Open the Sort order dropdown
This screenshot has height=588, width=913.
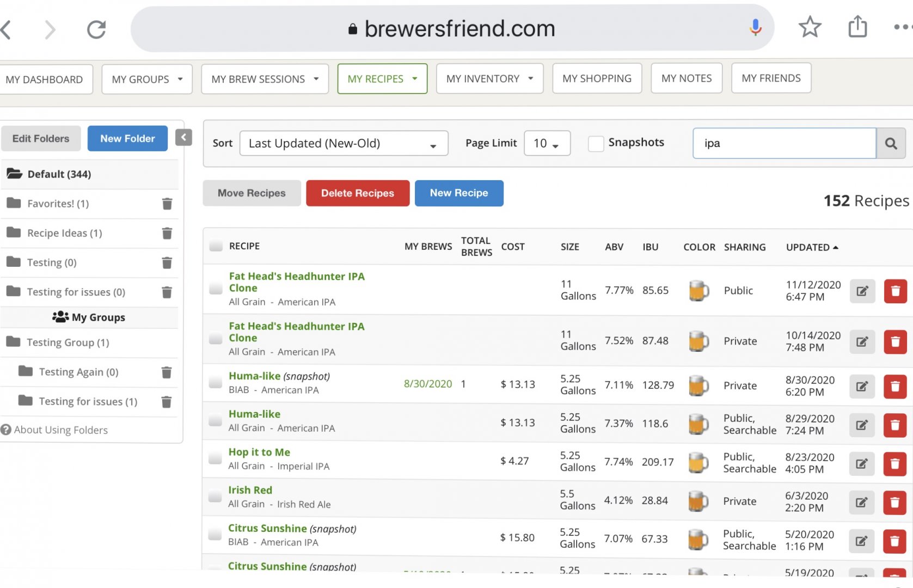coord(344,144)
